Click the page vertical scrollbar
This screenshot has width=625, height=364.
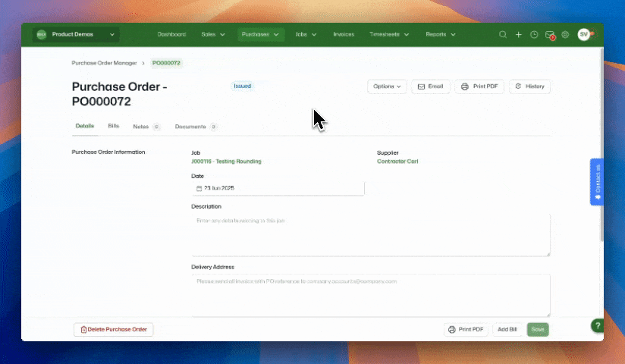(x=601, y=146)
